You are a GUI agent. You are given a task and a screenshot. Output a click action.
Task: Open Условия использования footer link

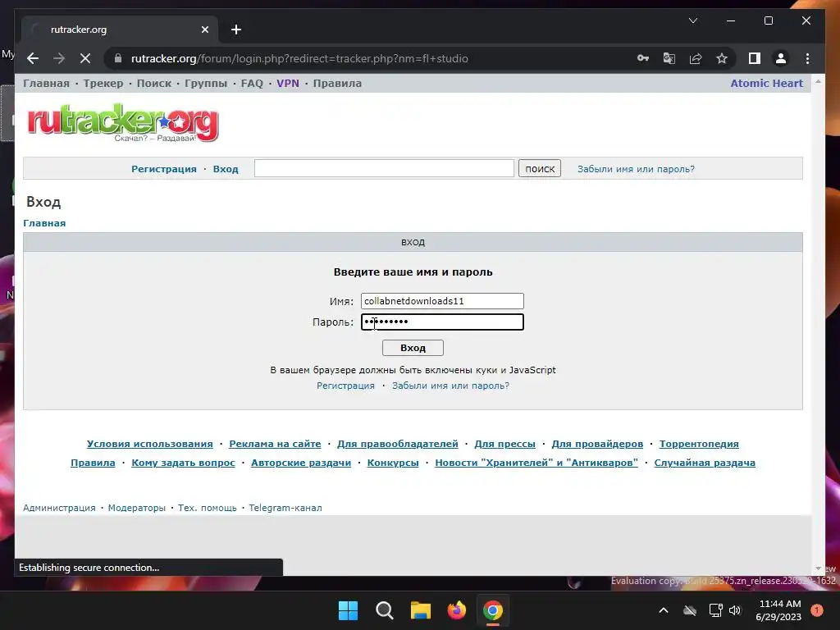pos(149,444)
